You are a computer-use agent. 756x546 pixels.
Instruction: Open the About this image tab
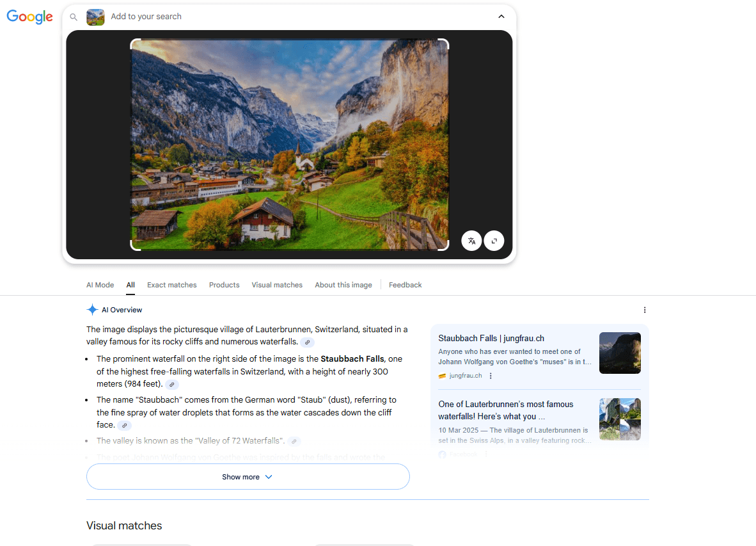tap(343, 285)
